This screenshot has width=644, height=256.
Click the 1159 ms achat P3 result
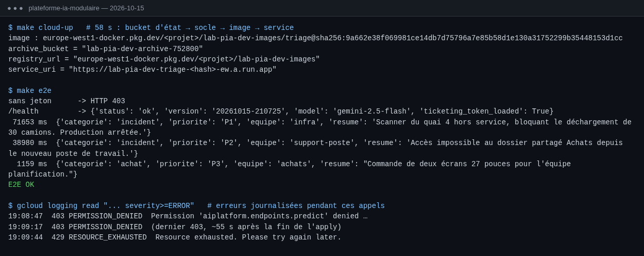coord(294,164)
